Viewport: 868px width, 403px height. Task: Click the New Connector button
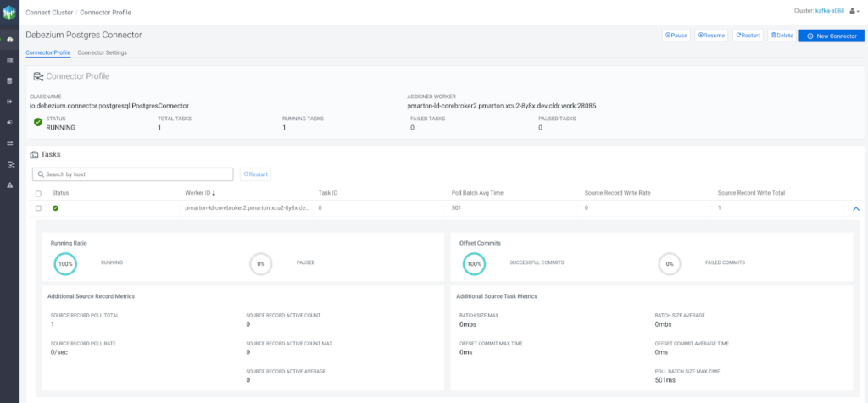pyautogui.click(x=832, y=36)
